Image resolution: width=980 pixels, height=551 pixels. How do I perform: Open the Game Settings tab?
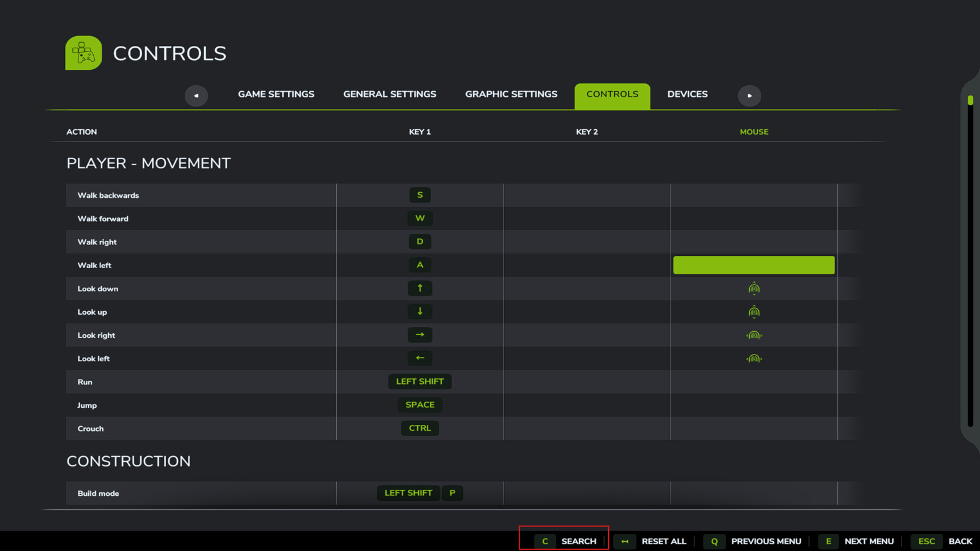276,94
